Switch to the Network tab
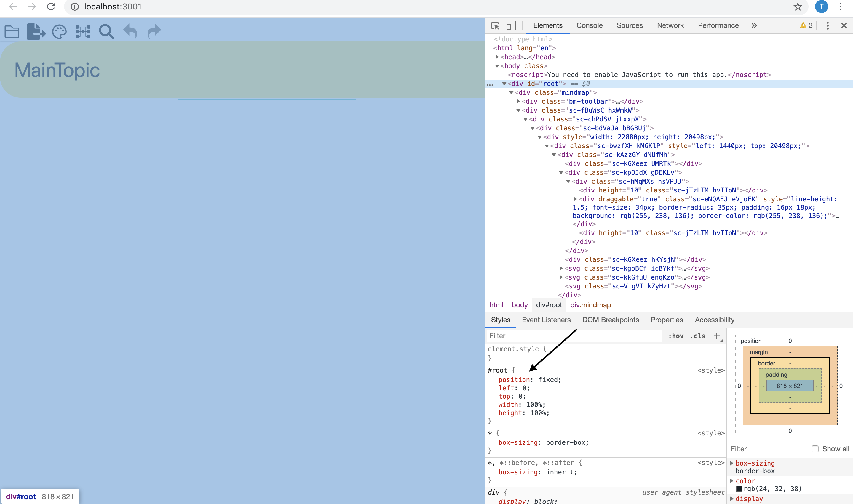The width and height of the screenshot is (853, 504). [670, 25]
